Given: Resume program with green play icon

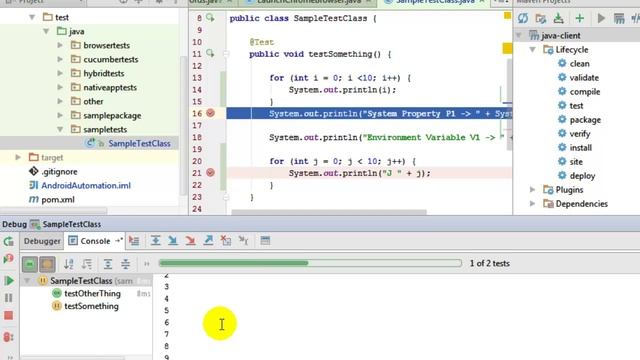Looking at the screenshot, I should coord(9,280).
